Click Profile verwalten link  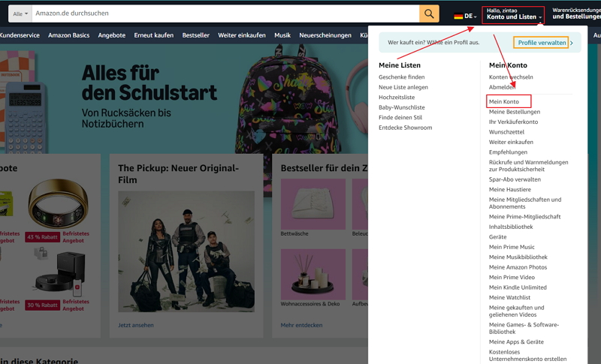(542, 43)
